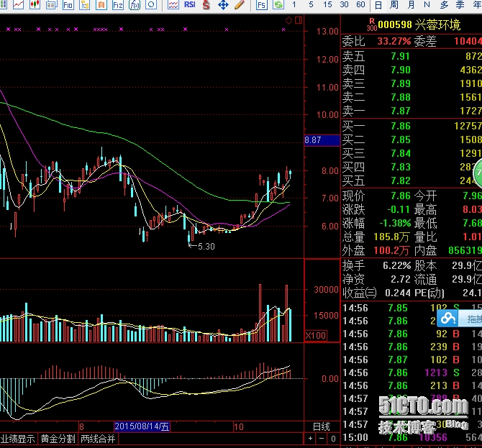This screenshot has width=482, height=448.
Task: Switch to 5-minute period
Action: [x=311, y=4]
